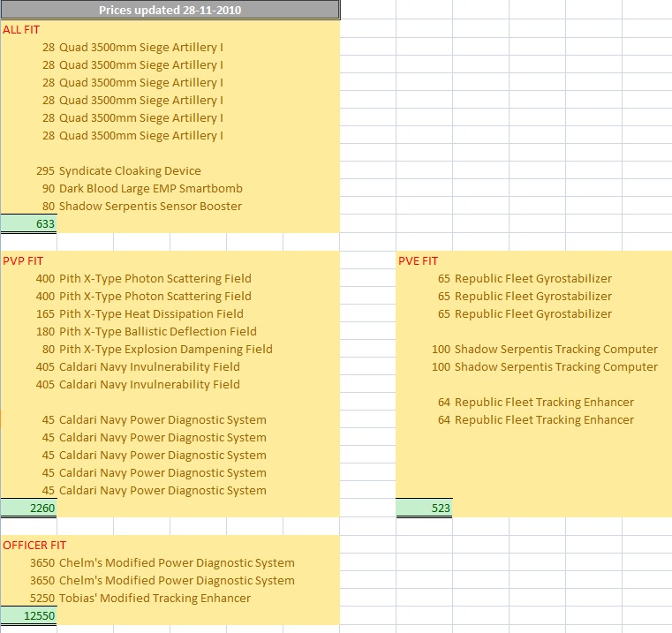This screenshot has height=633, width=672.
Task: Click 'Dark Blood Large EMP Smartbomb' cell
Action: pos(151,188)
